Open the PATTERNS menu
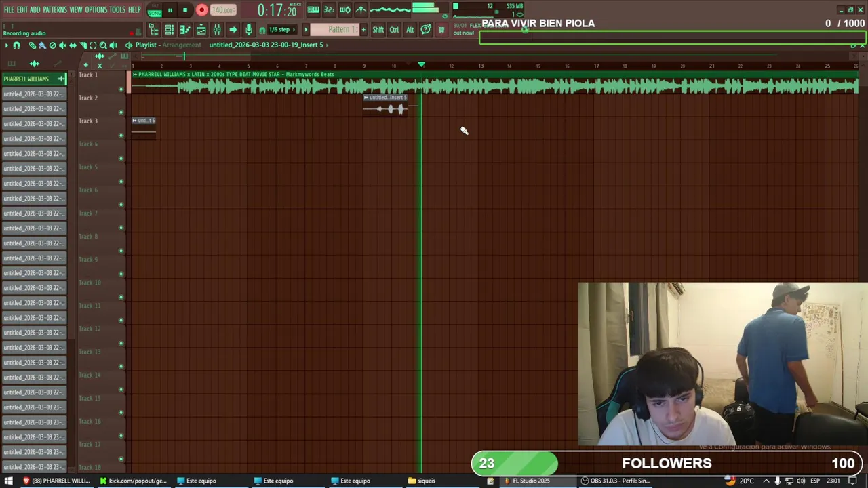The width and height of the screenshot is (868, 488). 55,9
